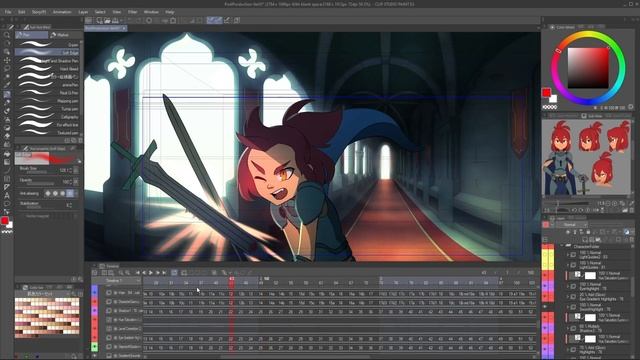Screen dimensions: 640x360
Task: Open the Animation menu
Action: click(62, 12)
